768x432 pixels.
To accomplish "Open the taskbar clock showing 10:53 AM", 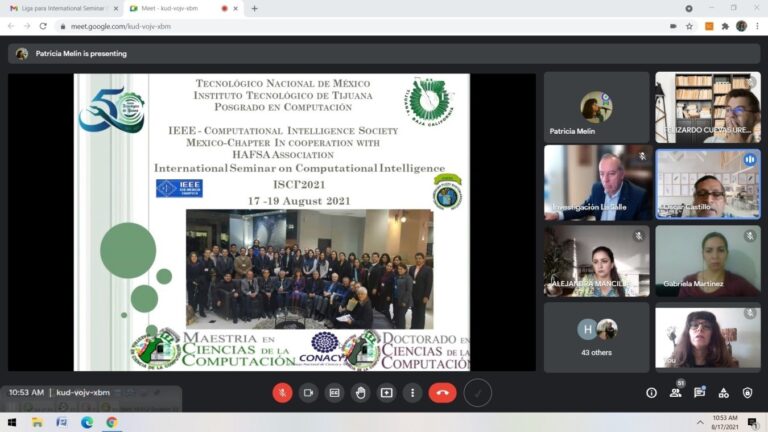I will pyautogui.click(x=725, y=422).
